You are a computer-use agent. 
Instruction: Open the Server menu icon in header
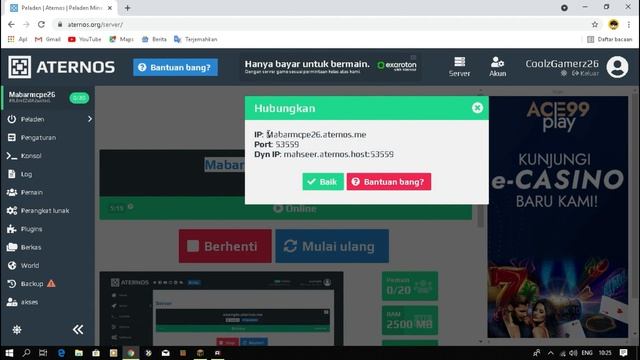[x=459, y=67]
